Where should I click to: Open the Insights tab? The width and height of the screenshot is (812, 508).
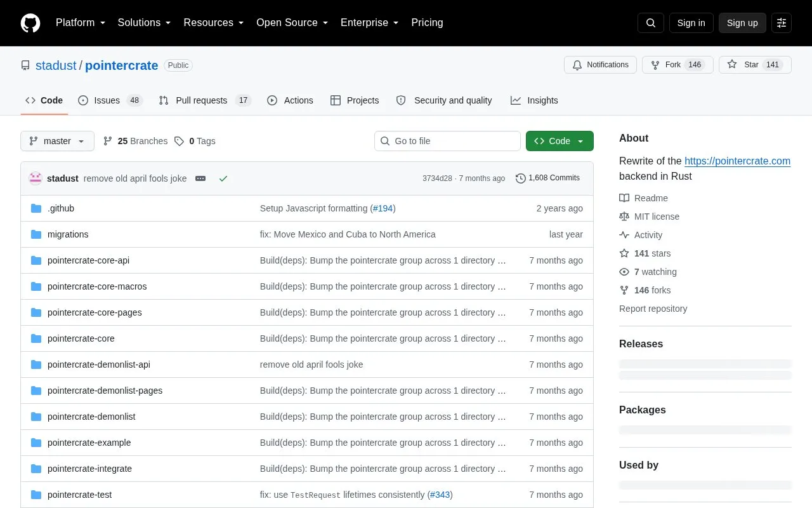[x=534, y=100]
